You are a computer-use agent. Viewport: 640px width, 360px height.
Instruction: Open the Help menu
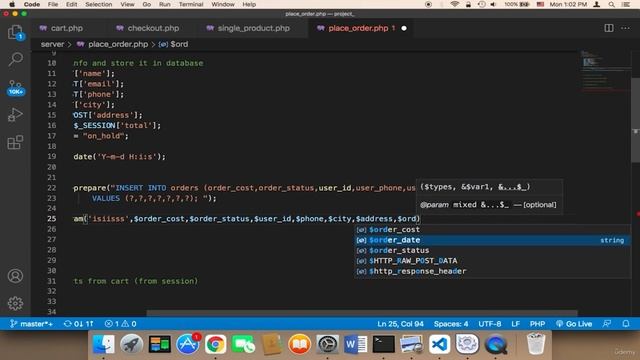pyautogui.click(x=249, y=4)
